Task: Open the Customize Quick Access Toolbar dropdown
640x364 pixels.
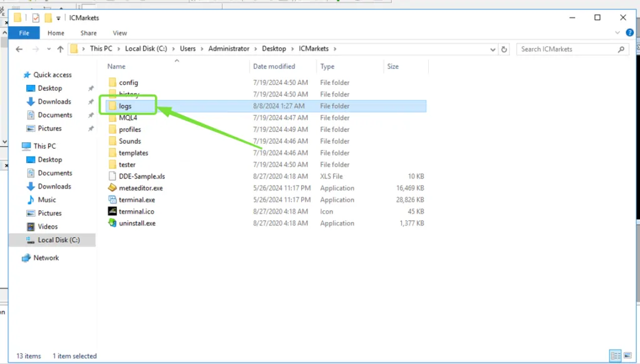Action: click(59, 18)
